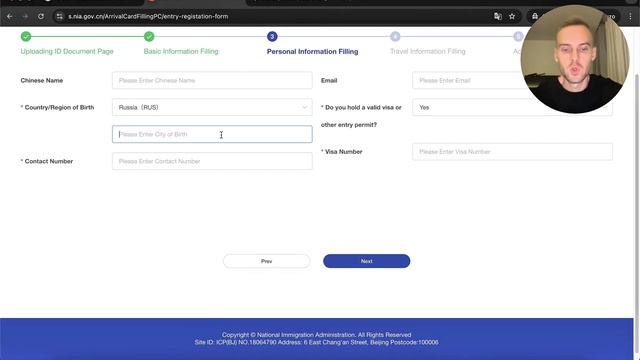Select the Personal Information Filling step
This screenshot has width=640, height=360.
point(312,51)
